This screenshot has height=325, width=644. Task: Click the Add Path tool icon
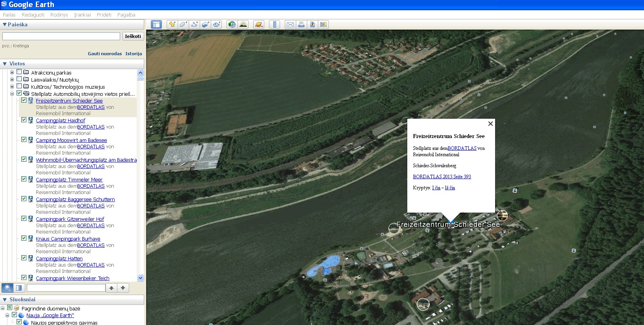click(x=194, y=24)
